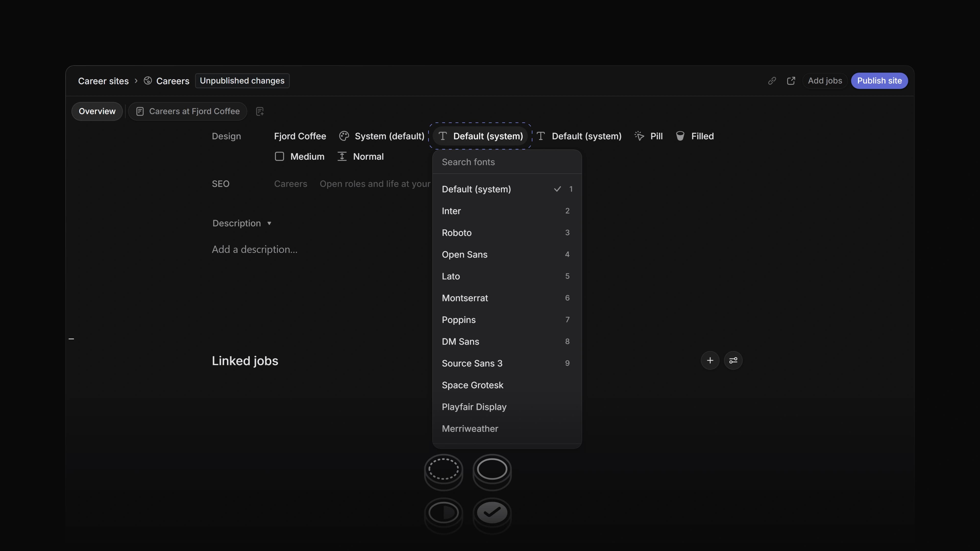Viewport: 980px width, 551px height.
Task: Click the add page icon after tabs
Action: [x=260, y=111]
